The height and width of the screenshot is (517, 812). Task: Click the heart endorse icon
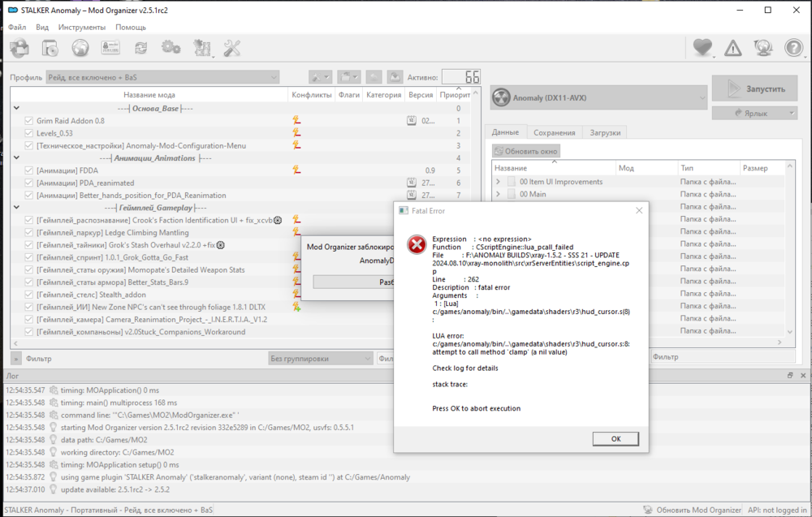coord(702,48)
